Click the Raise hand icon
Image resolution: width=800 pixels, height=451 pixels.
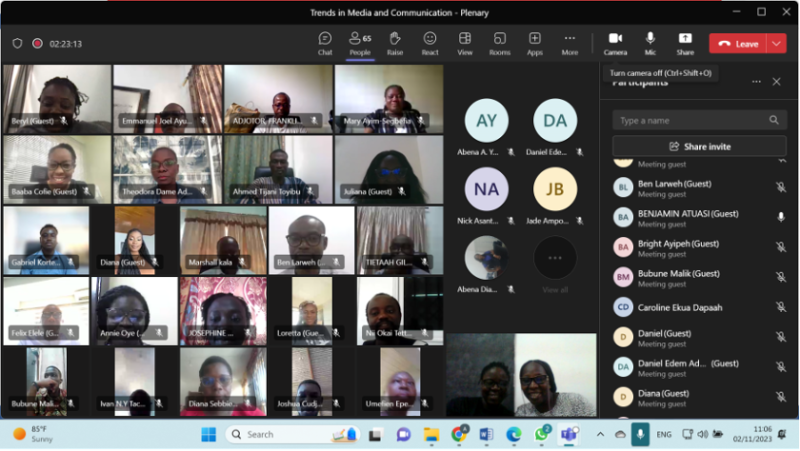395,43
